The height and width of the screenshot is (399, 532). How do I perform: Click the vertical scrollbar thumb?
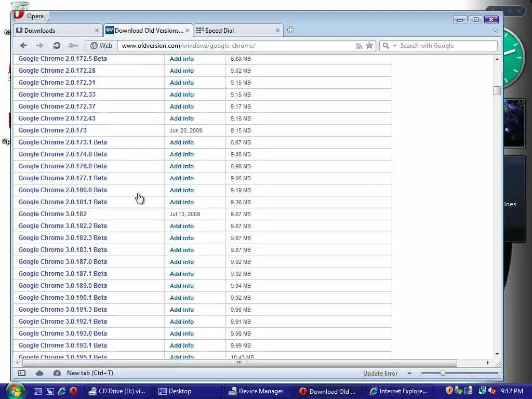(x=497, y=90)
